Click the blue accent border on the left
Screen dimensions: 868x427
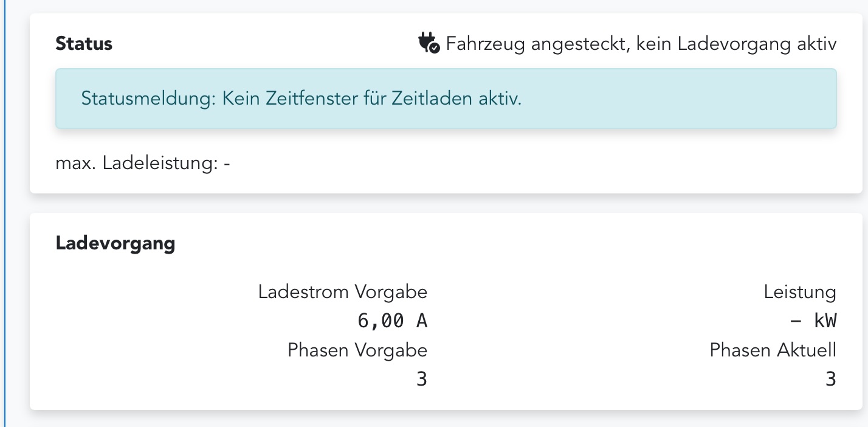click(5, 213)
